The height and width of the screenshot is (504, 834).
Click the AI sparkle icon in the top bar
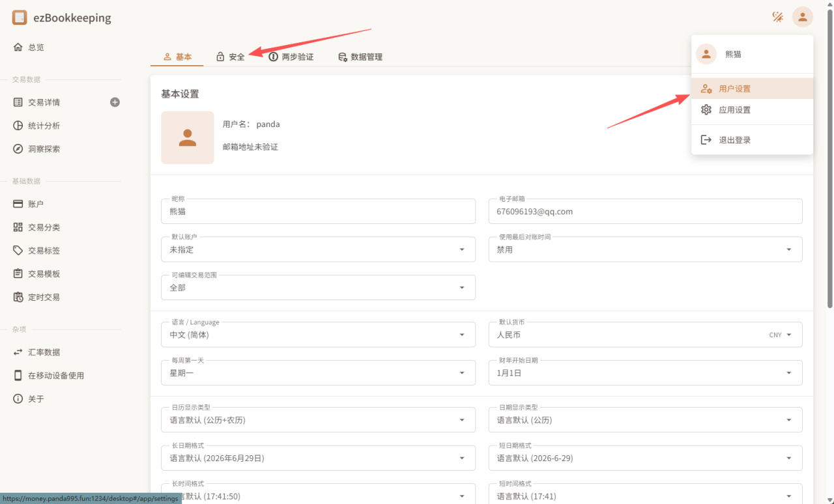tap(777, 17)
